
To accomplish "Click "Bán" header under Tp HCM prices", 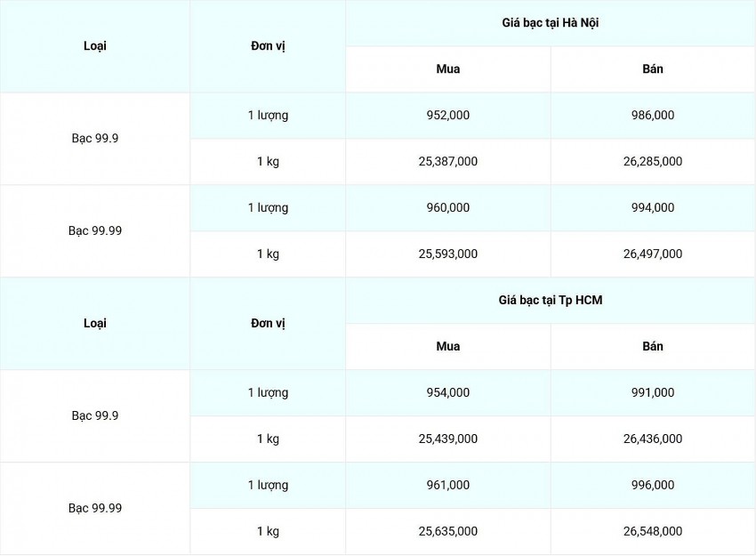I will pyautogui.click(x=653, y=347).
